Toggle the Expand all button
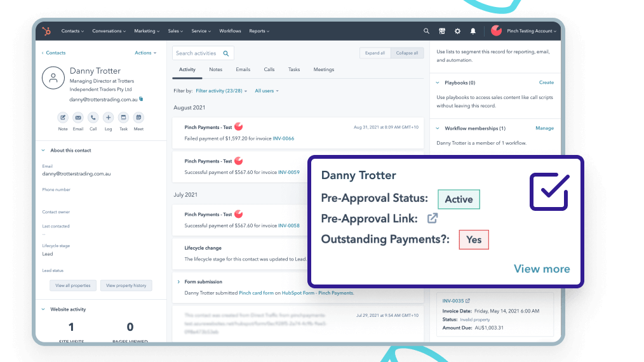This screenshot has width=644, height=362. point(375,53)
